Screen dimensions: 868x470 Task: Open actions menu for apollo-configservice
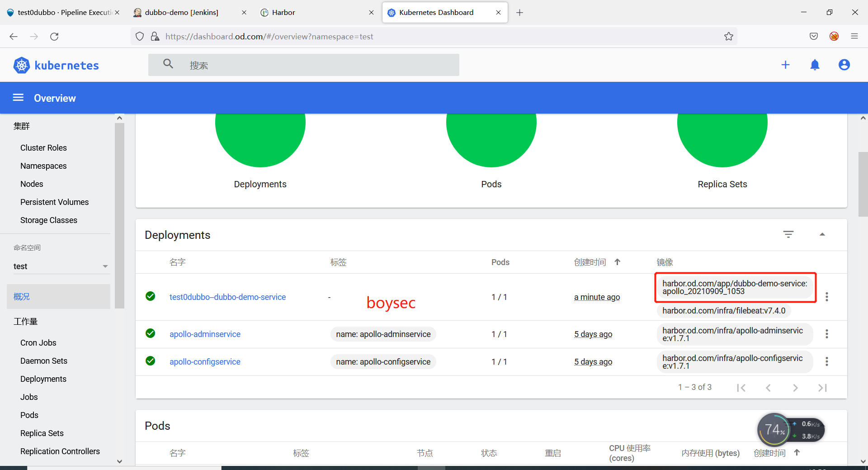[827, 361]
